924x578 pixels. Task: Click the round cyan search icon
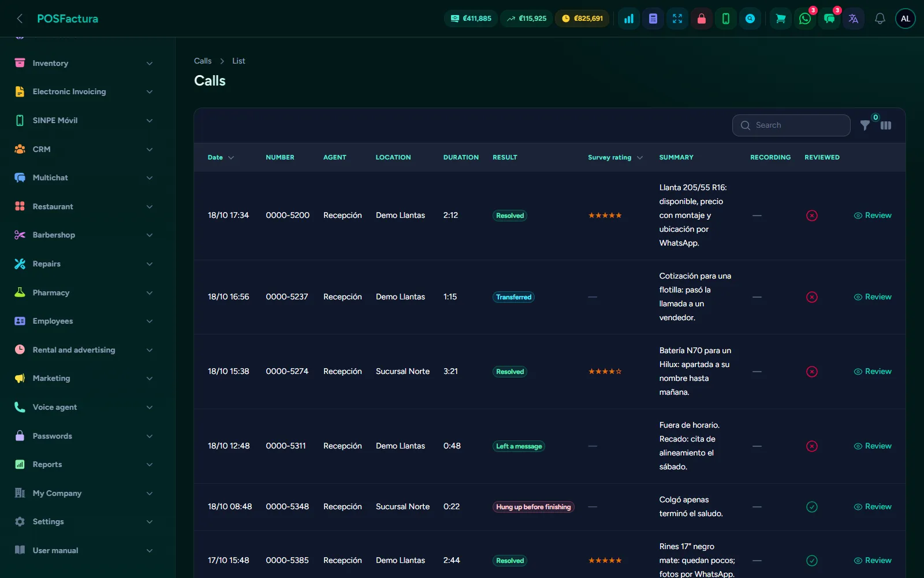tap(750, 18)
